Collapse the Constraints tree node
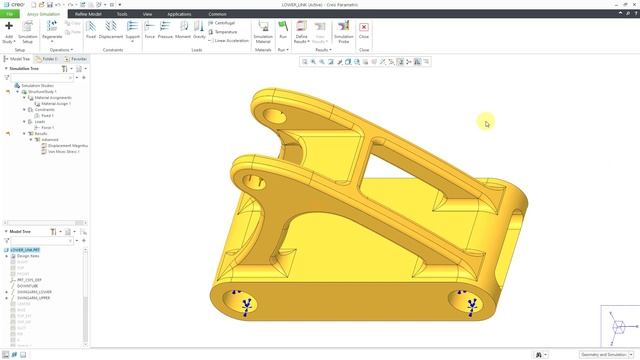This screenshot has height=360, width=640. tap(24, 110)
